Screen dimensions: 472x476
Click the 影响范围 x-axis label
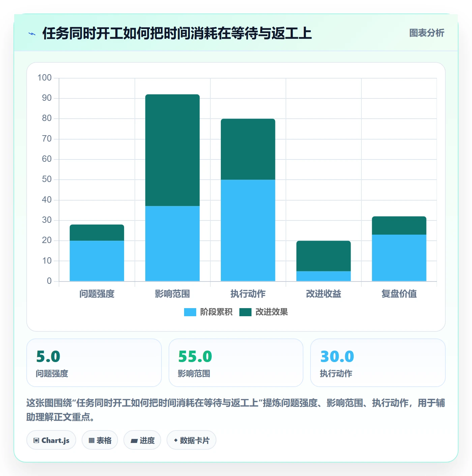[172, 294]
